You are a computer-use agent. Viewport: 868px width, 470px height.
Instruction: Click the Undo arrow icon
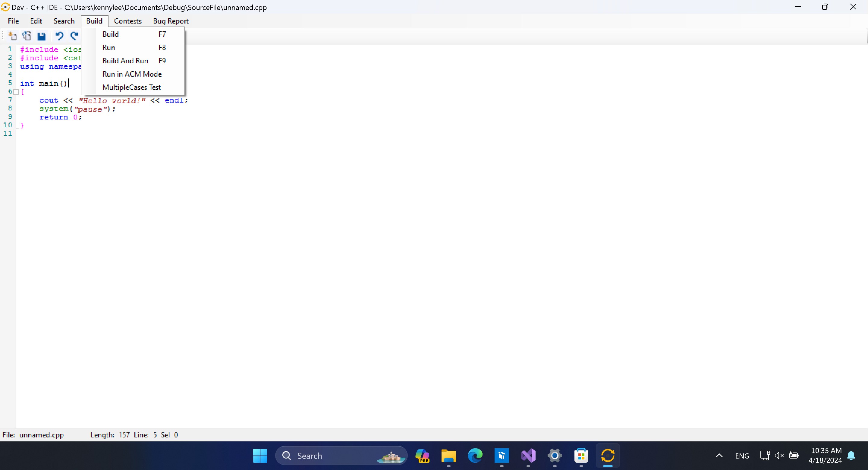point(59,36)
